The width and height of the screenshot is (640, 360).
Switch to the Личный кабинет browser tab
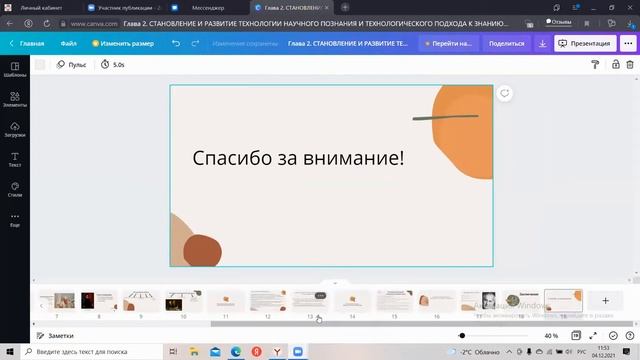(41, 7)
